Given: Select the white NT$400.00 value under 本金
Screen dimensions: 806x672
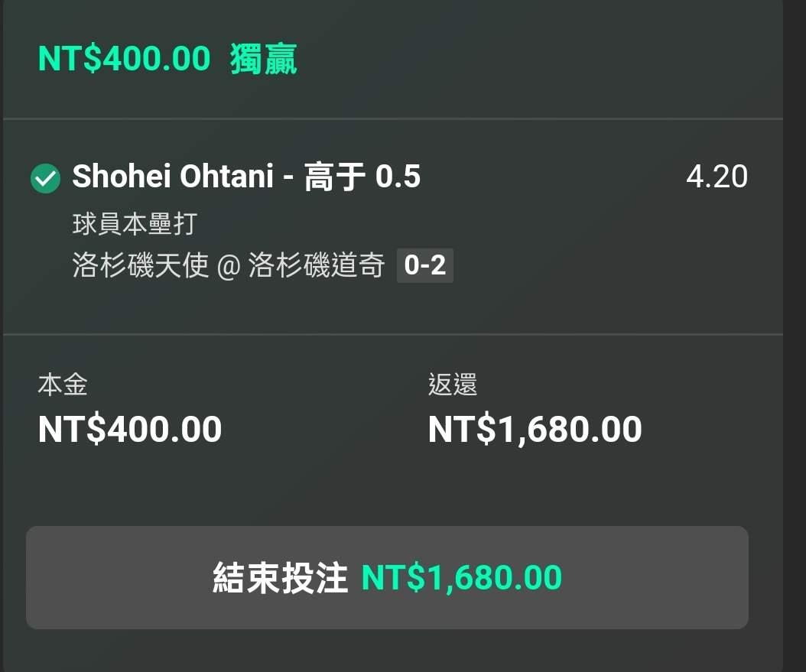Looking at the screenshot, I should pos(130,430).
